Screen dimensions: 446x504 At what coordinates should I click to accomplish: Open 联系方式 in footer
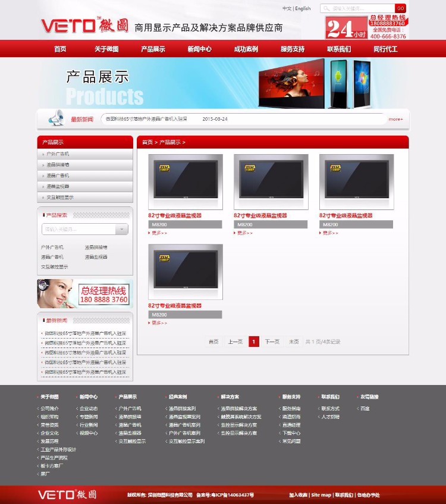point(330,409)
